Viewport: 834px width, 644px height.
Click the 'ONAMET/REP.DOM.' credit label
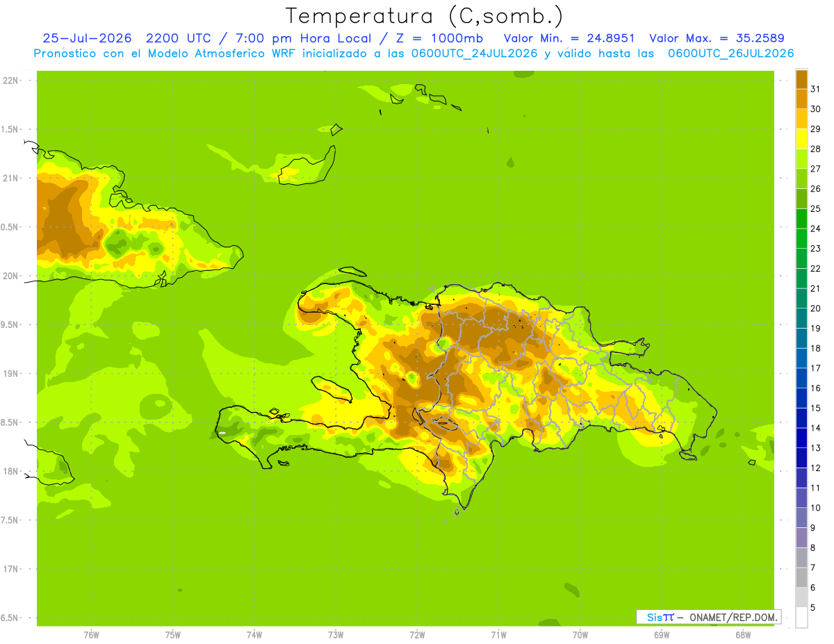[734, 617]
